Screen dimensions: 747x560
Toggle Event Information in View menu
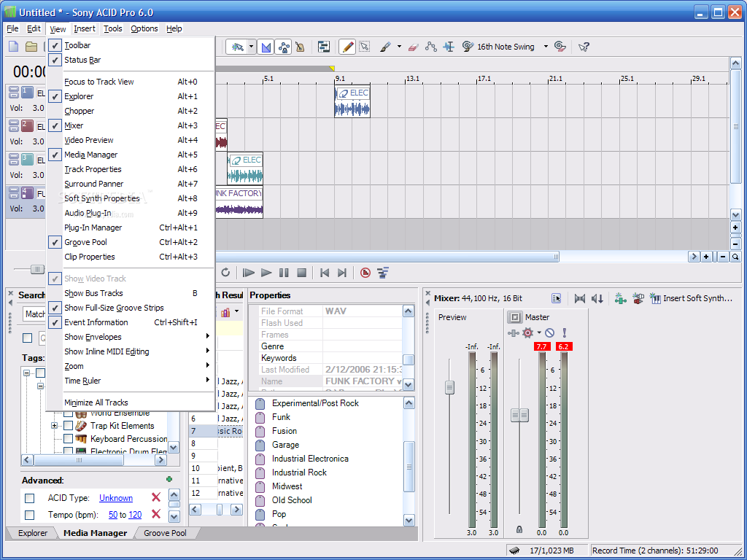[x=130, y=322]
